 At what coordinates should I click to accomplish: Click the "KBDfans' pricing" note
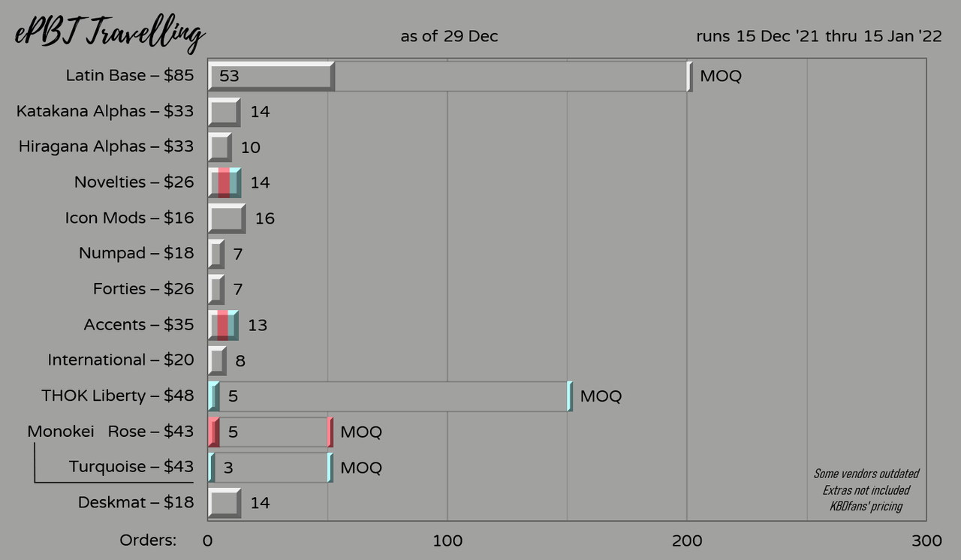866,506
